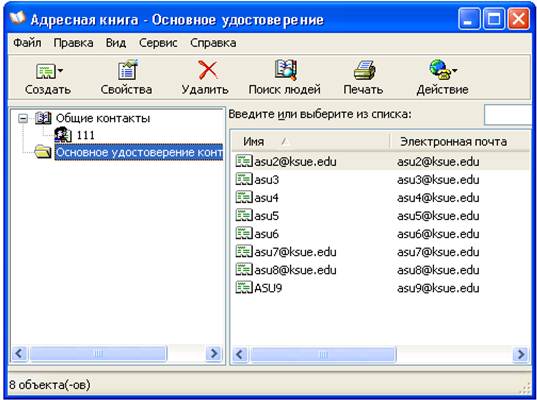Select Общие контакты in the tree
Image resolution: width=537 pixels, height=400 pixels.
pyautogui.click(x=103, y=118)
